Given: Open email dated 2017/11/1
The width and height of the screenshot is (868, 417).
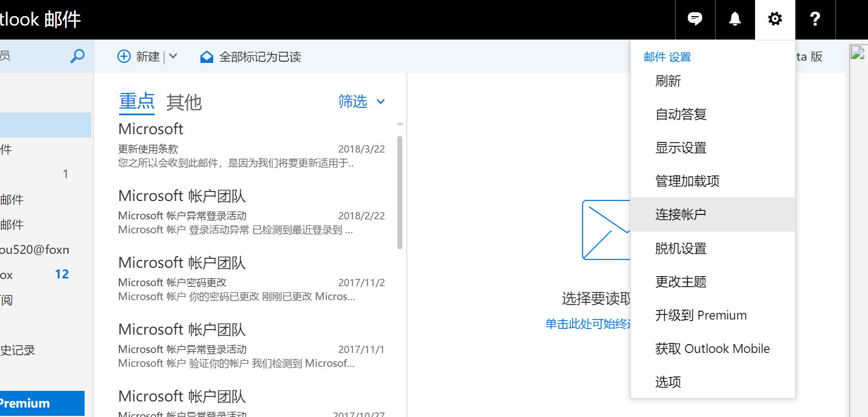Looking at the screenshot, I should 251,345.
